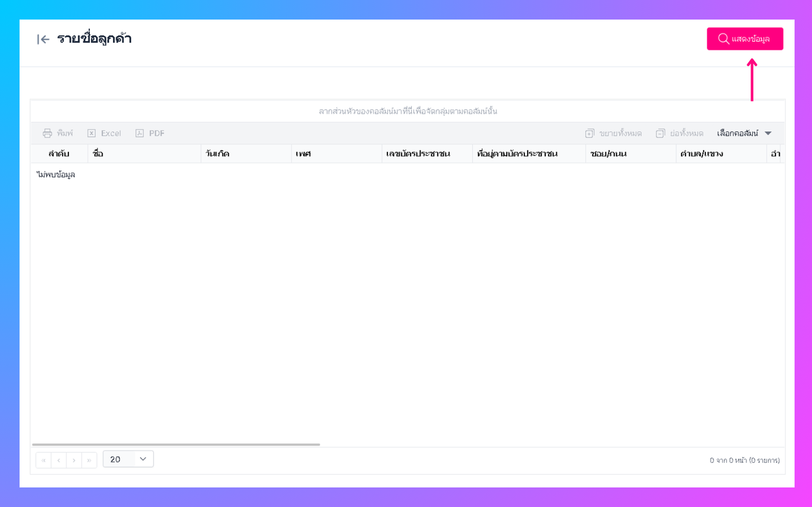The height and width of the screenshot is (507, 812).
Task: Click ขยายทั้งหมด to expand all
Action: pyautogui.click(x=614, y=133)
